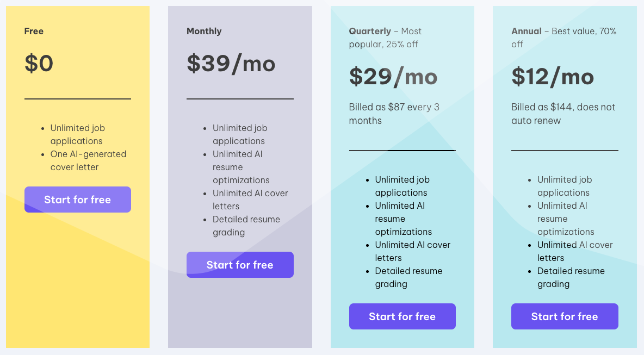644x355 pixels.
Task: Click the Monthly plan heading
Action: (204, 31)
